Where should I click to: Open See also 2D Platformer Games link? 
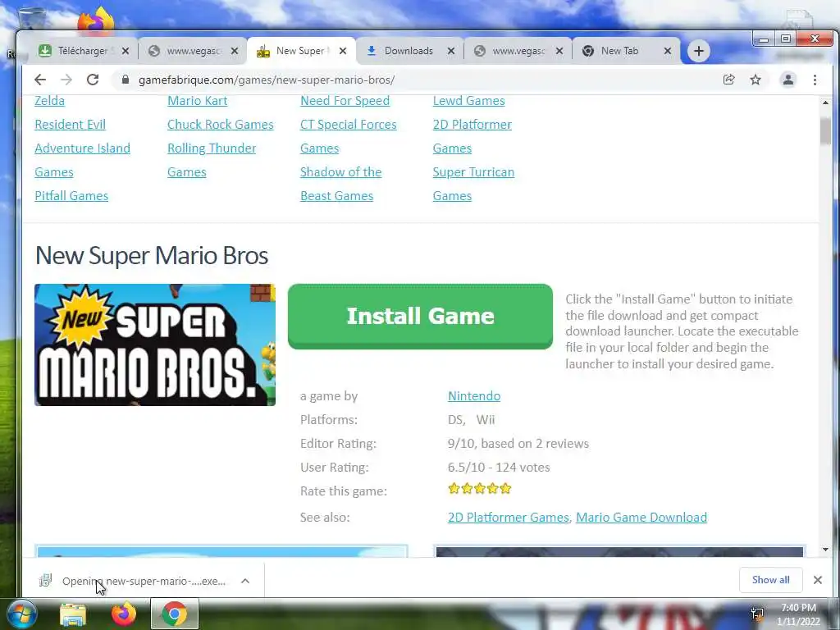(x=508, y=517)
